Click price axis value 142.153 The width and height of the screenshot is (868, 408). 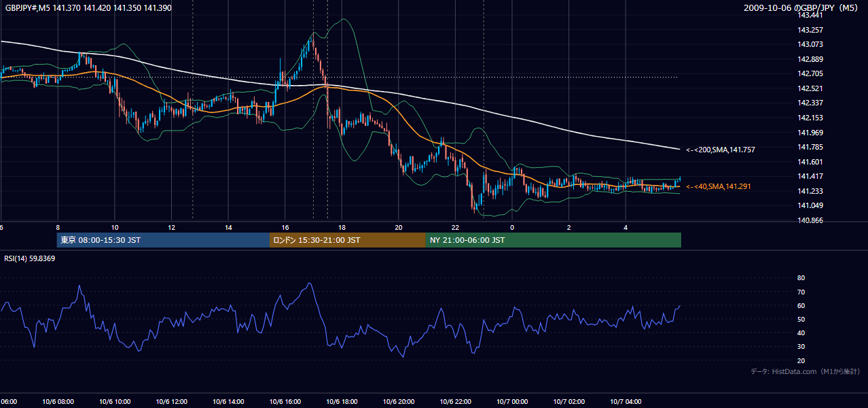pyautogui.click(x=810, y=118)
